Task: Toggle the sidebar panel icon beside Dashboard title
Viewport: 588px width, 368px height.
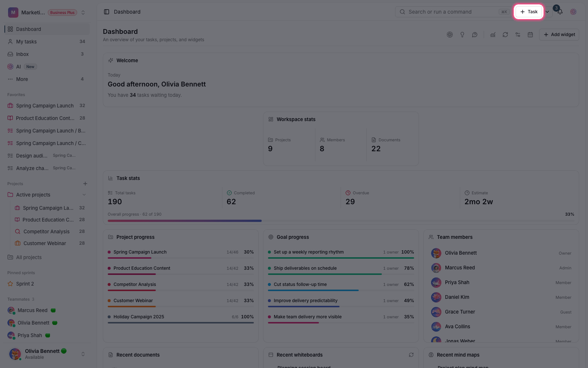Action: (107, 12)
